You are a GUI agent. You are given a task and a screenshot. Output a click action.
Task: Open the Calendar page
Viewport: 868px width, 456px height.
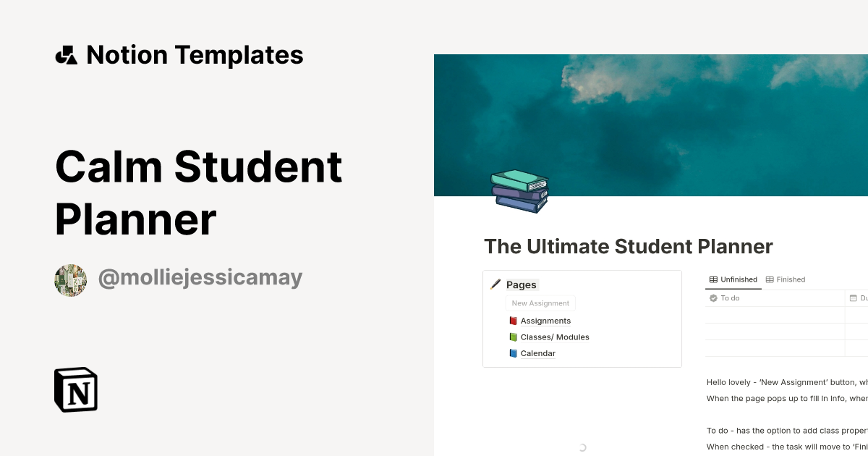[538, 353]
